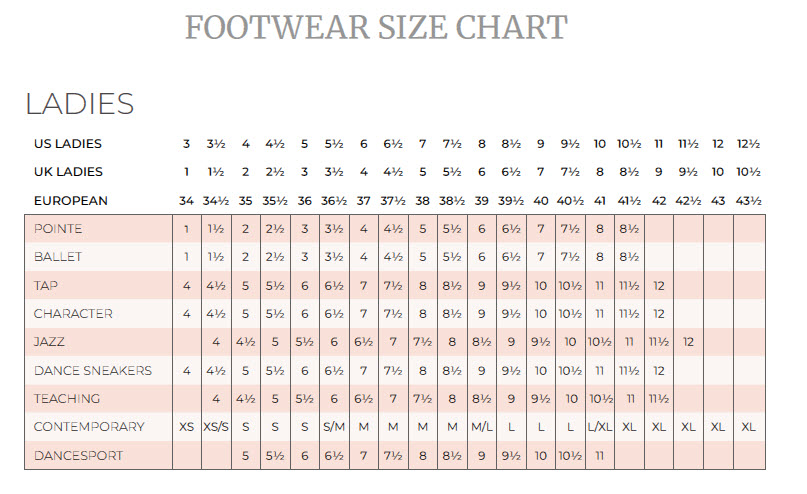
Task: Click the Character row label
Action: 73,314
